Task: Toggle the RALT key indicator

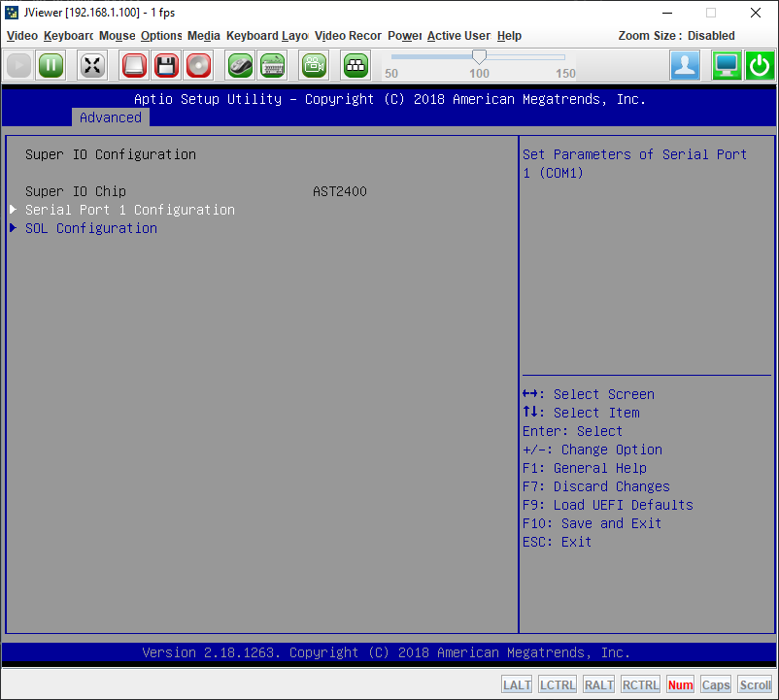Action: pyautogui.click(x=598, y=685)
